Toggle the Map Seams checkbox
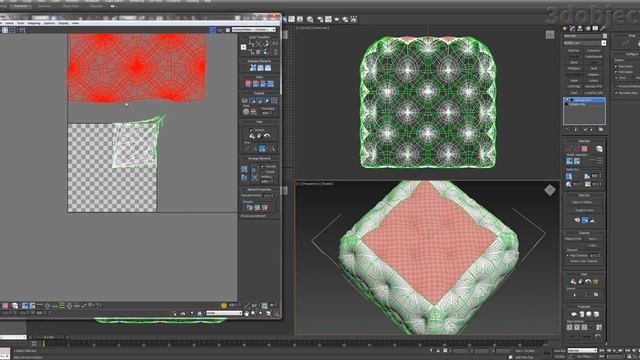The height and width of the screenshot is (360, 640). point(616,66)
